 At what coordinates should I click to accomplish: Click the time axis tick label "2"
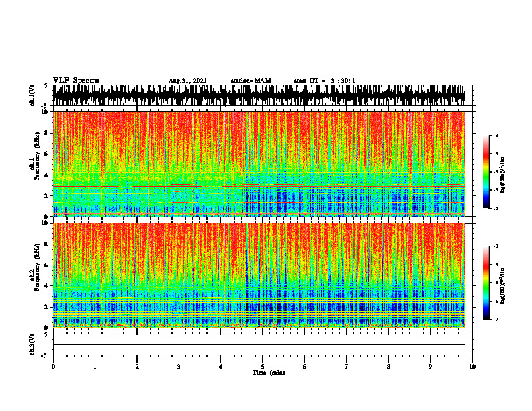coord(137,367)
